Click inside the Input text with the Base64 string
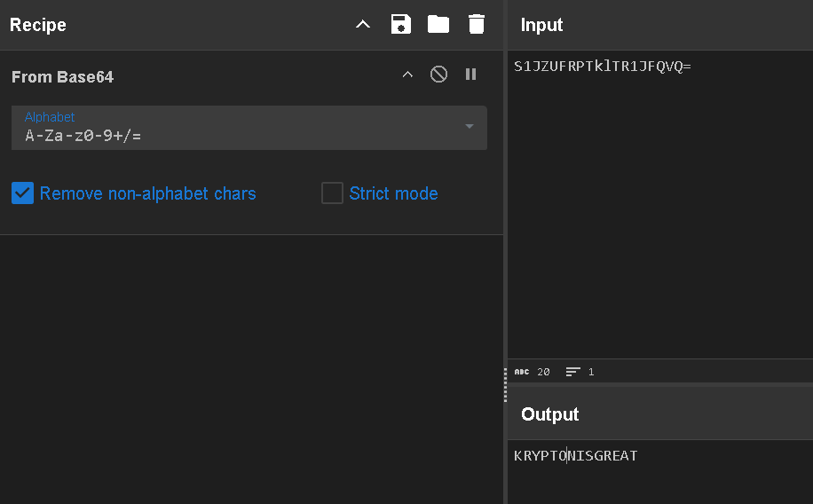This screenshot has height=504, width=813. [602, 67]
